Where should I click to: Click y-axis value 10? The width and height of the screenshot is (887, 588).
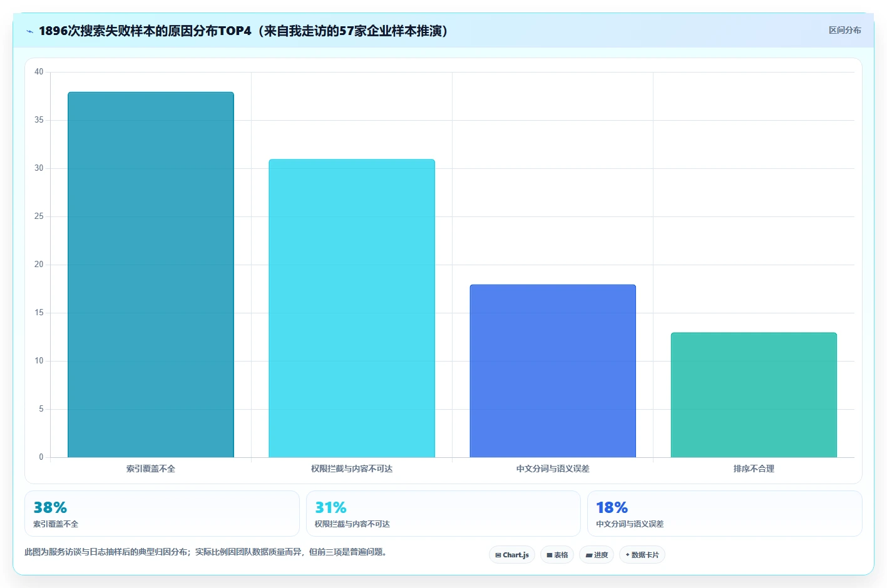click(x=39, y=361)
